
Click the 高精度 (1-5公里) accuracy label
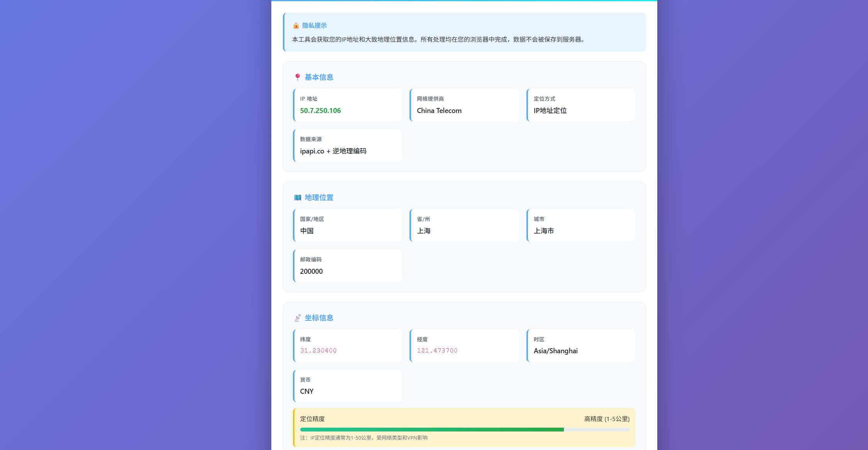pyautogui.click(x=606, y=419)
